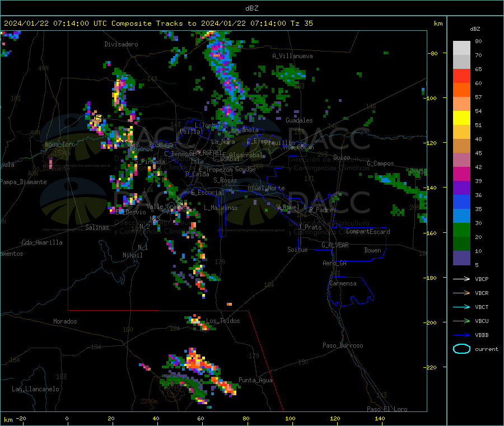Click the Aero_GA location label
504x426 pixels.
point(335,263)
